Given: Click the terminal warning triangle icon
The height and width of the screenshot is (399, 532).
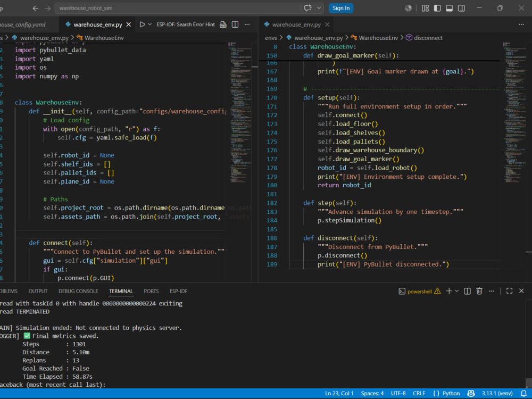Looking at the screenshot, I should pos(437,291).
